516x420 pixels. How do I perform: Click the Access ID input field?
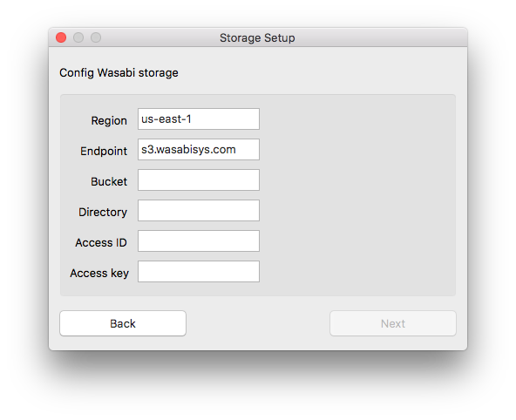click(199, 241)
